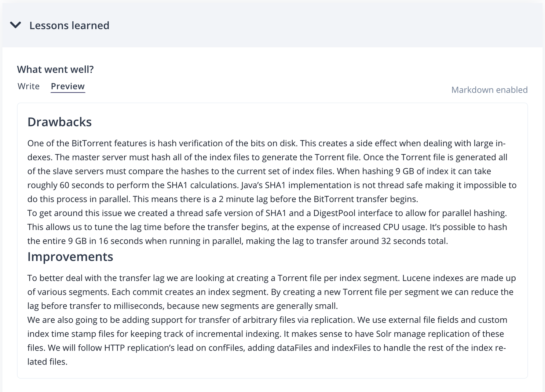This screenshot has height=392, width=545.
Task: Click the What went well? field label
Action: pyautogui.click(x=55, y=69)
